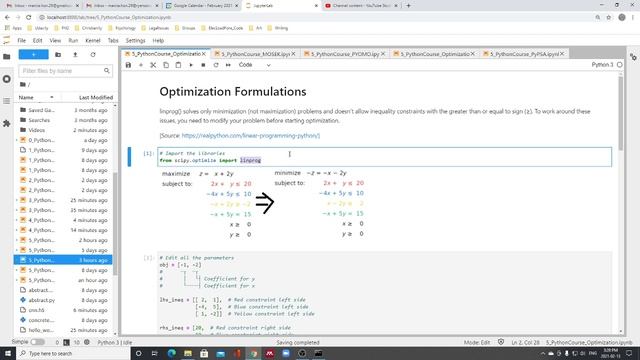Open the Videos folder

point(63,130)
